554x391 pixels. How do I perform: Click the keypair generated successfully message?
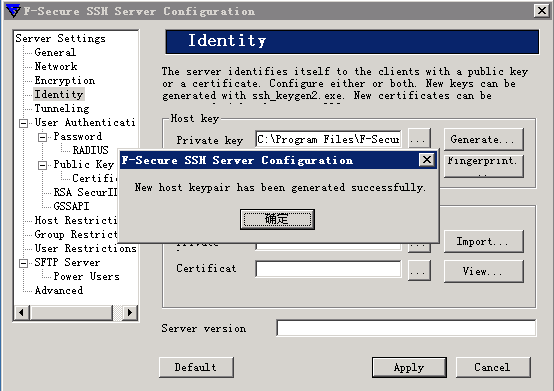[x=280, y=187]
